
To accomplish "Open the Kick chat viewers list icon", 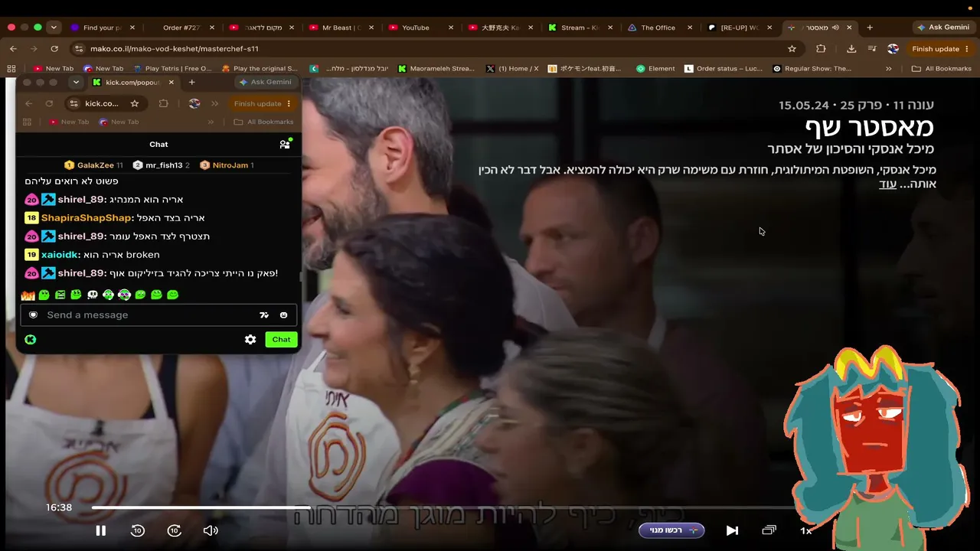I will tap(285, 144).
